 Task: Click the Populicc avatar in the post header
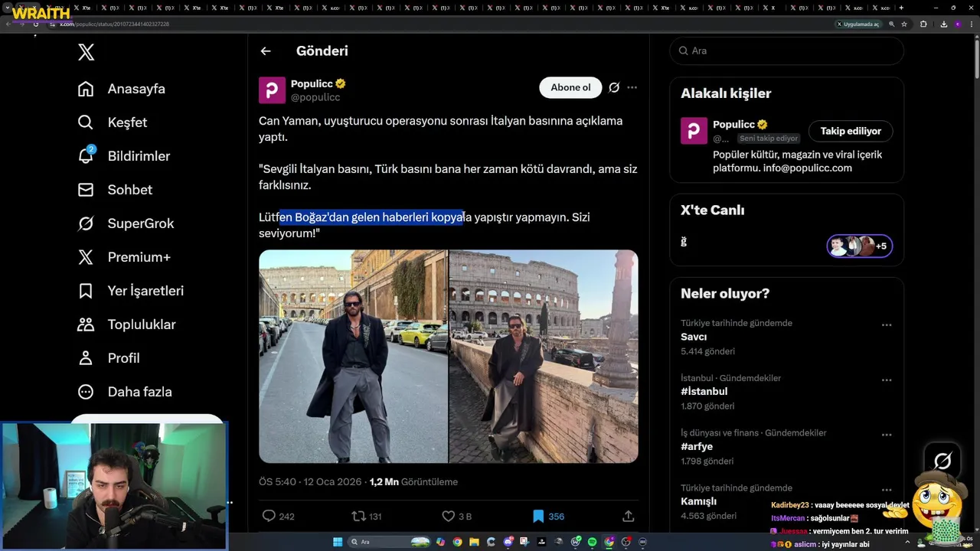pyautogui.click(x=272, y=90)
